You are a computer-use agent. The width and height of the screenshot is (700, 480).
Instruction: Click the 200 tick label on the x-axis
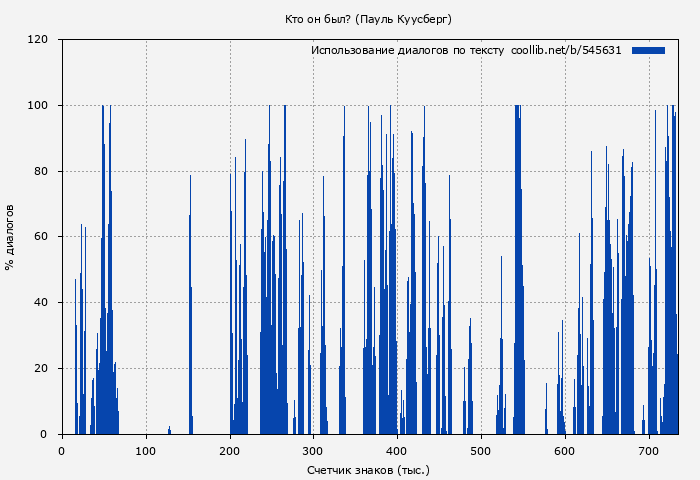point(230,450)
